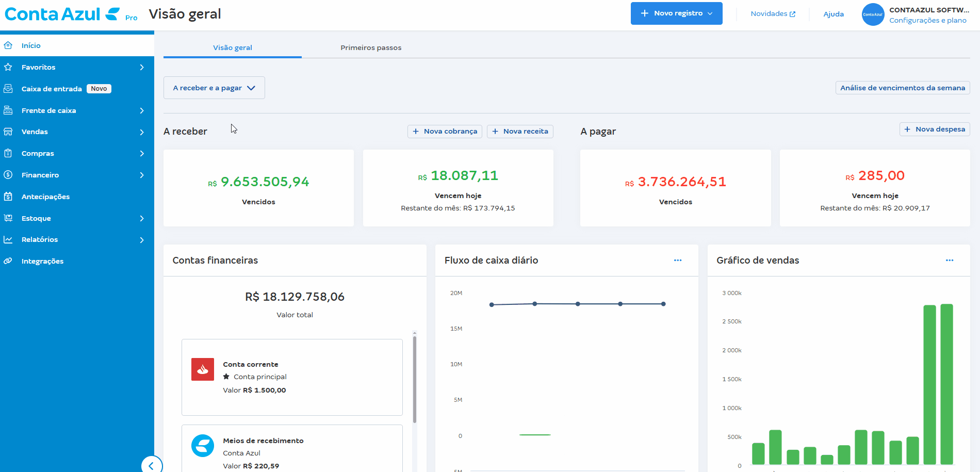Open the A pagar Vencem hoje card
Image resolution: width=980 pixels, height=472 pixels.
click(875, 188)
